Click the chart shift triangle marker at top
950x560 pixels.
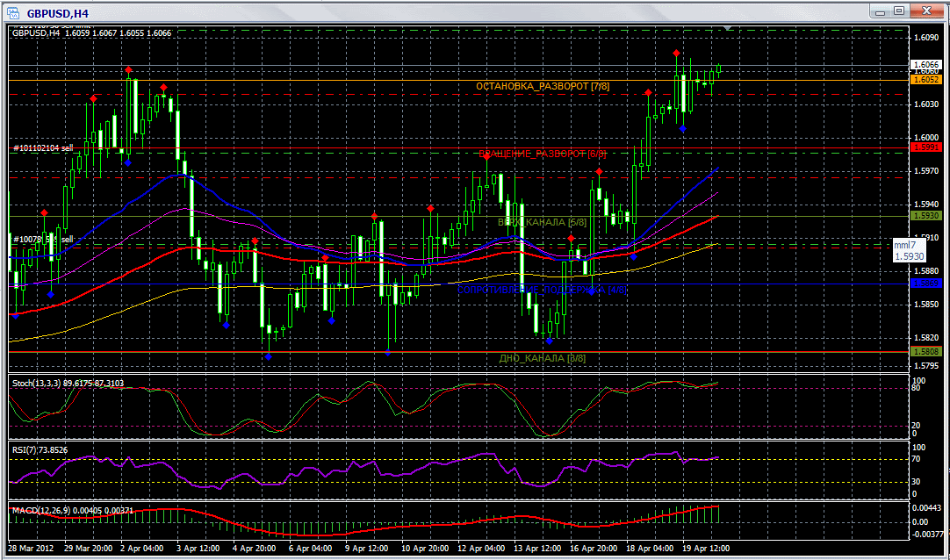coord(728,27)
